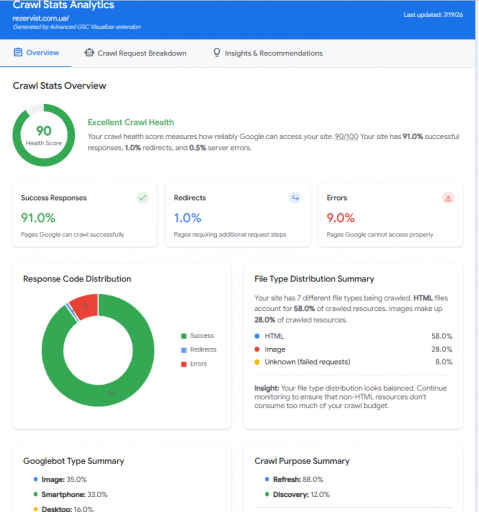Toggle the Errors legend item
Image resolution: width=479 pixels, height=512 pixels.
194,364
